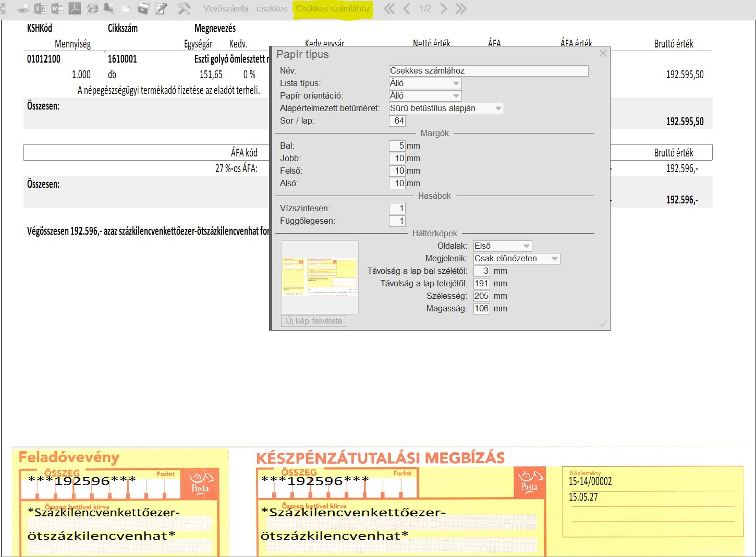Click the KSHKód column header

click(40, 28)
